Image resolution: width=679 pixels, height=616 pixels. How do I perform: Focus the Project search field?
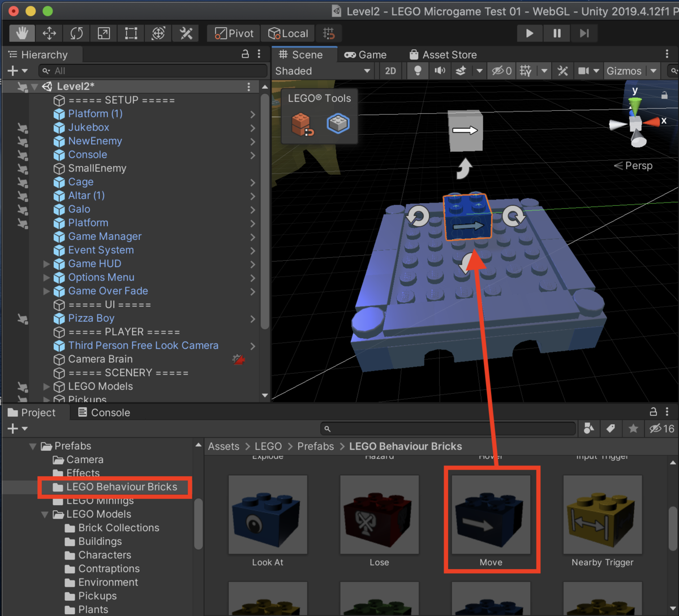coord(448,429)
